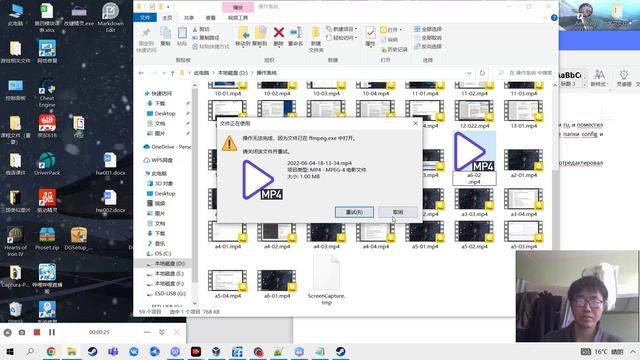Screen dimensions: 640x360
Task: Click the New folder icon in ribbon
Action: point(316,33)
